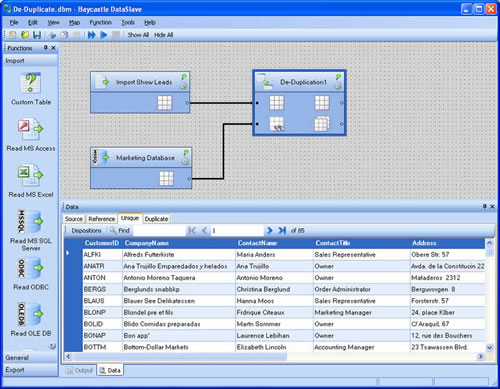Screen dimensions: 500x389
Task: Open the Function menu
Action: [100, 22]
